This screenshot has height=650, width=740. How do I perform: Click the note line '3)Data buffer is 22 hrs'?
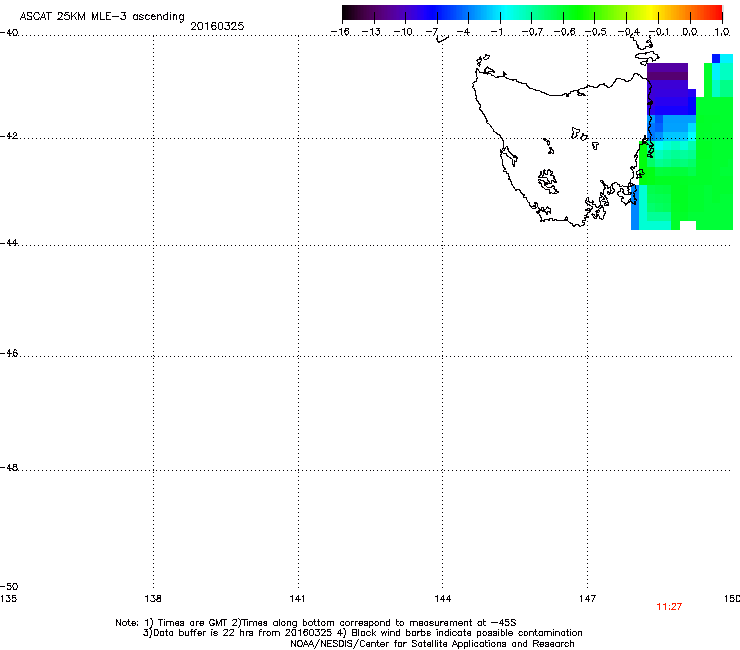362,633
